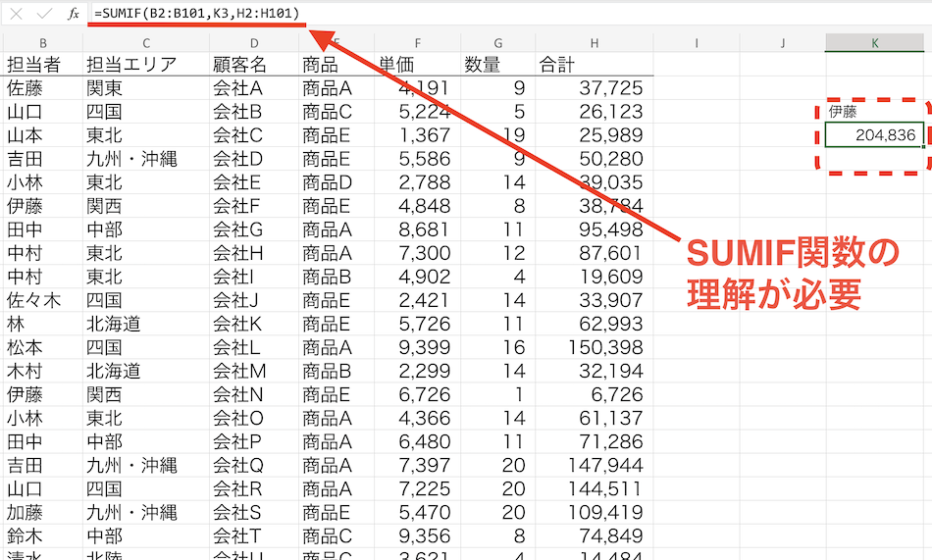Click the unit price cell 5,586
This screenshot has height=560, width=932.
point(417,159)
